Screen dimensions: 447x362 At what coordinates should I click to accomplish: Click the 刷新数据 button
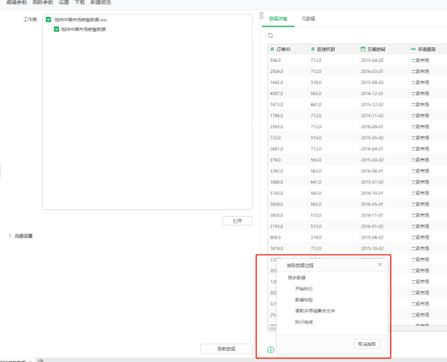pos(226,349)
